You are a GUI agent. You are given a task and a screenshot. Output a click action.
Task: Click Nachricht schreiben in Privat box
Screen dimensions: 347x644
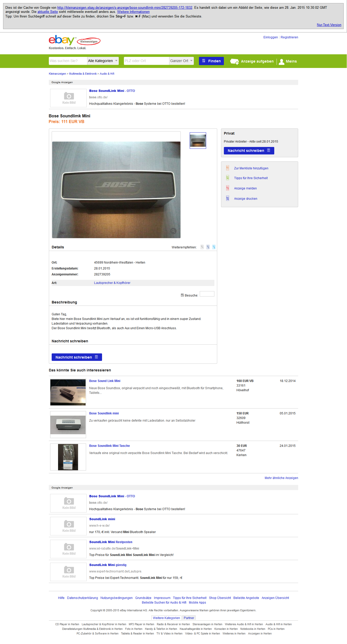(x=249, y=151)
